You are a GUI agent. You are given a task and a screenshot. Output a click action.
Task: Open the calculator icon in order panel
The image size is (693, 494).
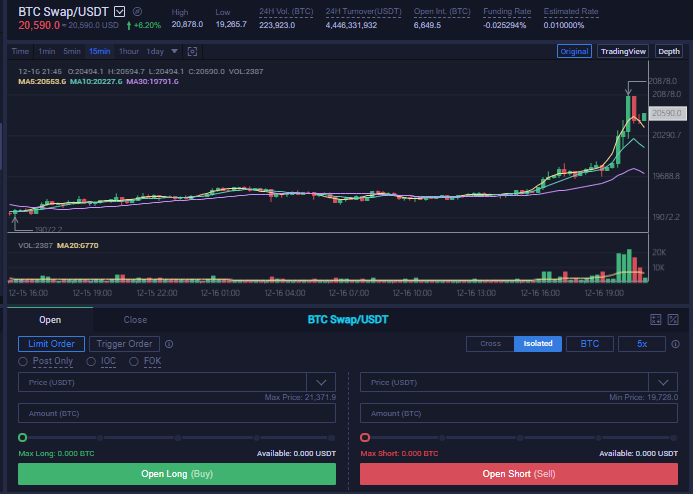click(x=656, y=319)
